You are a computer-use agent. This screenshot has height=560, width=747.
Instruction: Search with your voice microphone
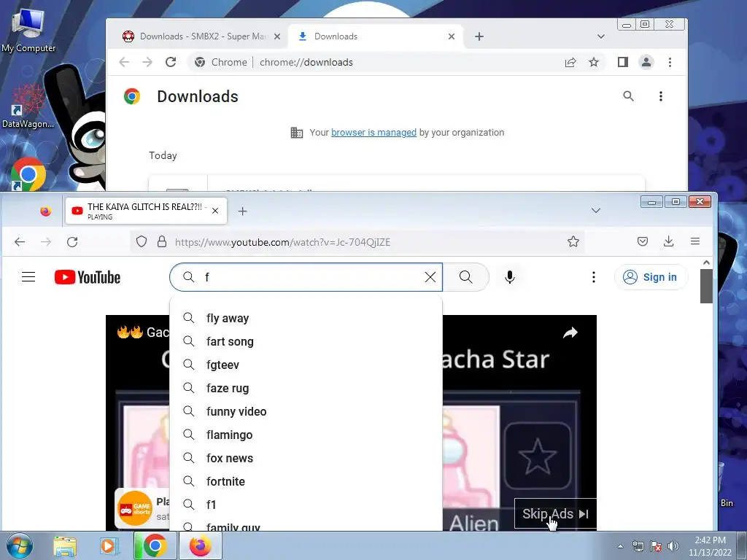(x=510, y=277)
